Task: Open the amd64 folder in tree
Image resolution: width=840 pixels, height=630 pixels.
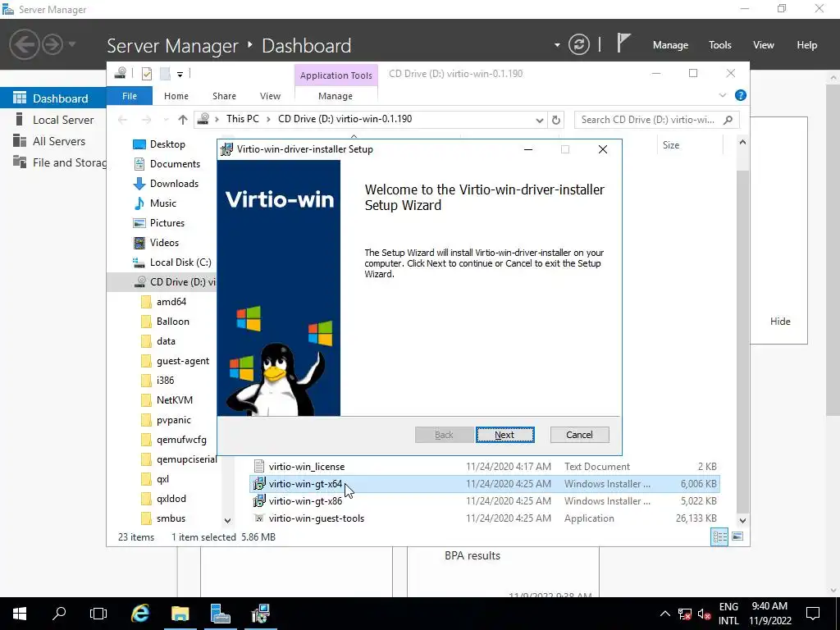Action: click(x=171, y=302)
